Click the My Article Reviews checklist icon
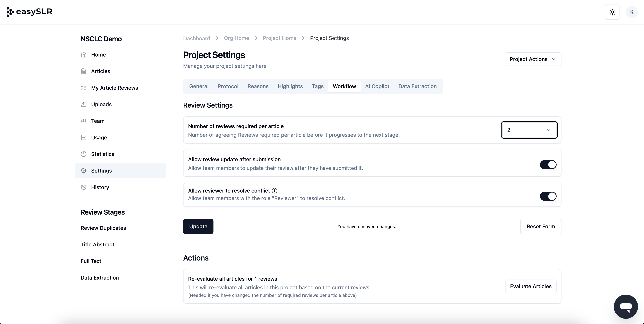This screenshot has width=644, height=324. [x=83, y=88]
